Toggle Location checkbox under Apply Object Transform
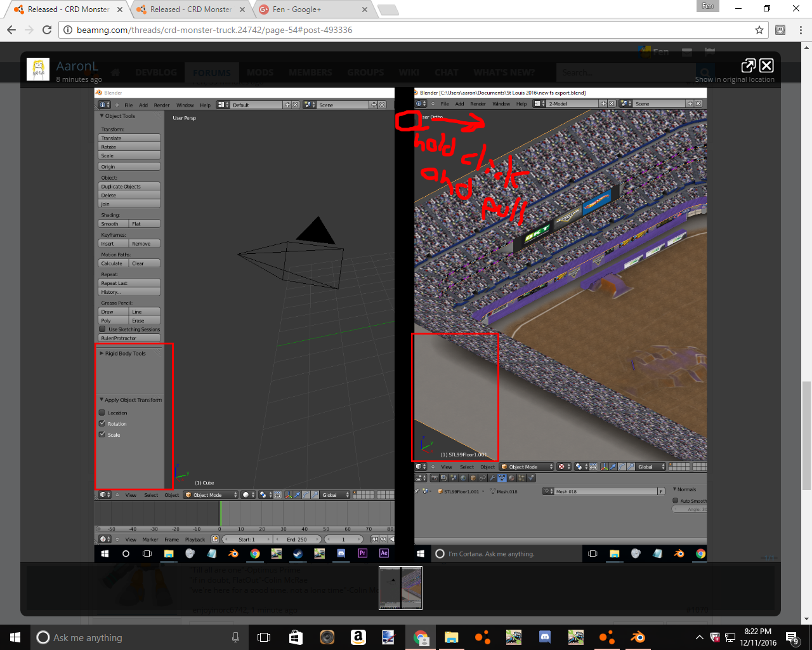Image resolution: width=812 pixels, height=650 pixels. [x=102, y=413]
